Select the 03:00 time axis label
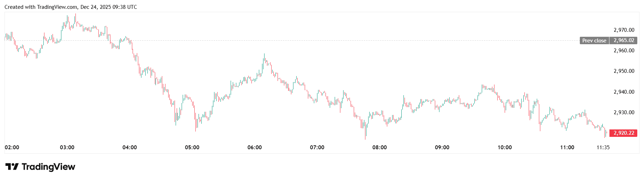The width and height of the screenshot is (644, 180). click(67, 147)
